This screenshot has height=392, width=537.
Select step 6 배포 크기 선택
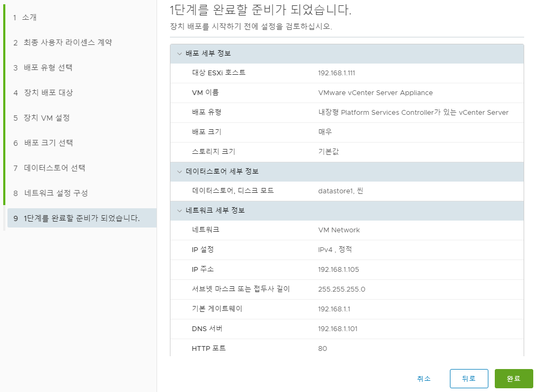43,143
